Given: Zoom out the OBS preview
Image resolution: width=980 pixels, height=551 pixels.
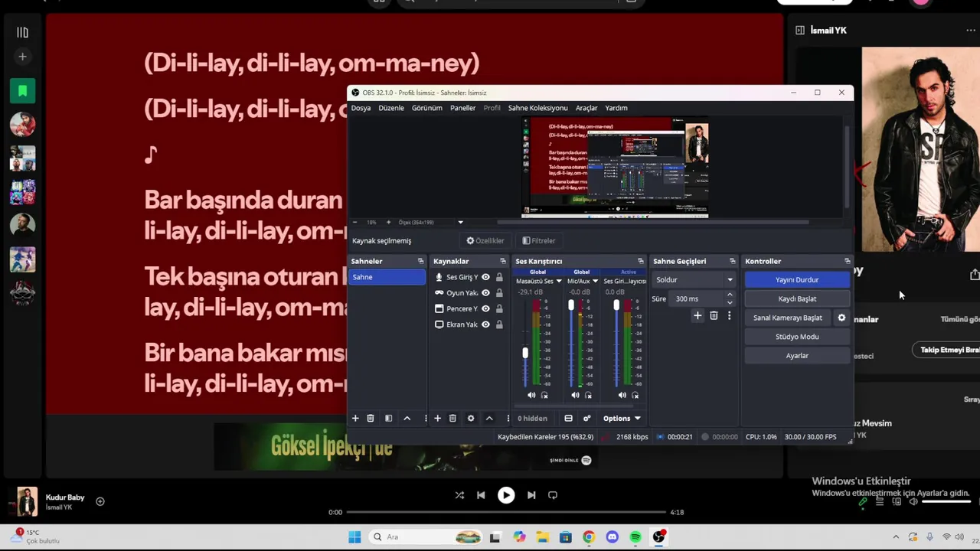Looking at the screenshot, I should pyautogui.click(x=354, y=222).
